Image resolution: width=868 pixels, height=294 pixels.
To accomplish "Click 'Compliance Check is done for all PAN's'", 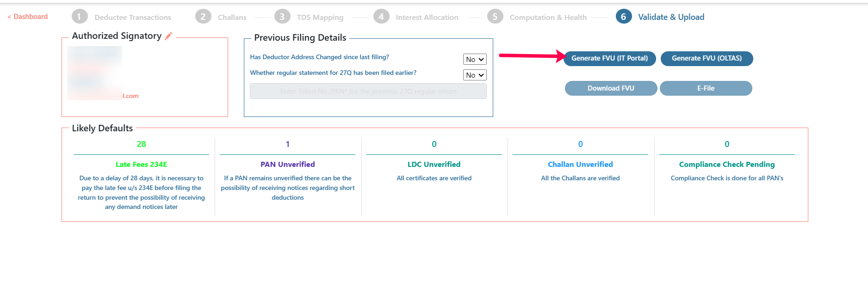I will tap(727, 178).
